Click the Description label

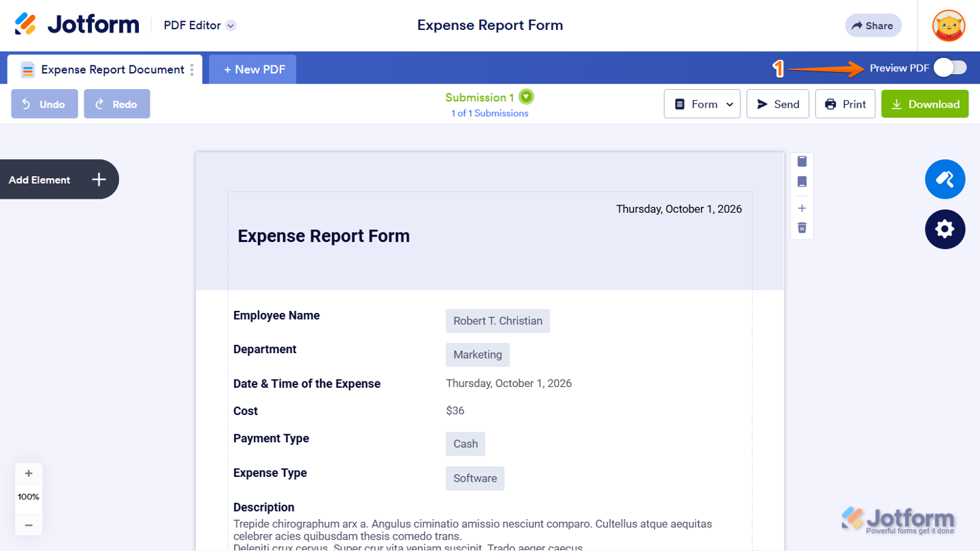click(x=264, y=507)
